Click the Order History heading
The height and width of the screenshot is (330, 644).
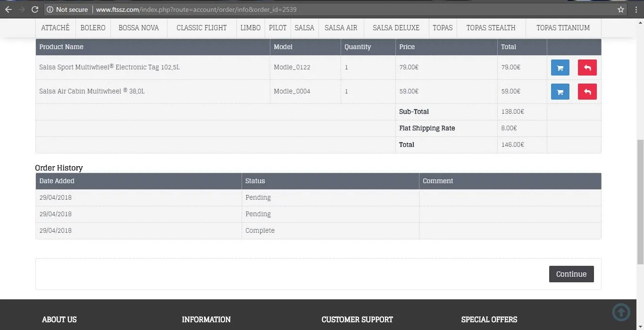(59, 168)
